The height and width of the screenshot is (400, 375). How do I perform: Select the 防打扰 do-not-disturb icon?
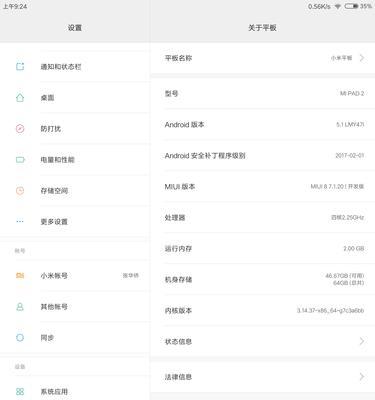(x=20, y=128)
